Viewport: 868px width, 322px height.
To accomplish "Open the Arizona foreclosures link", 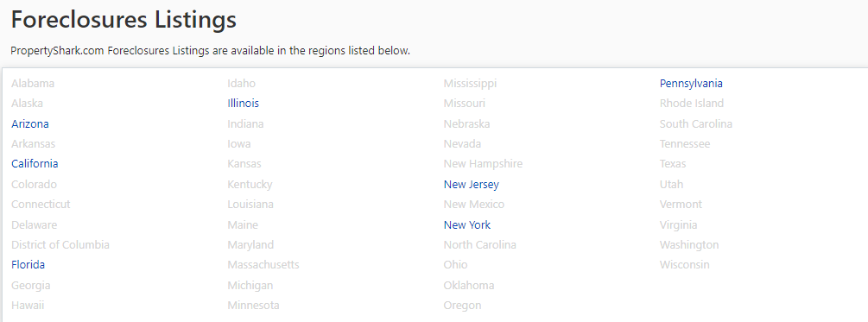I will click(x=30, y=124).
